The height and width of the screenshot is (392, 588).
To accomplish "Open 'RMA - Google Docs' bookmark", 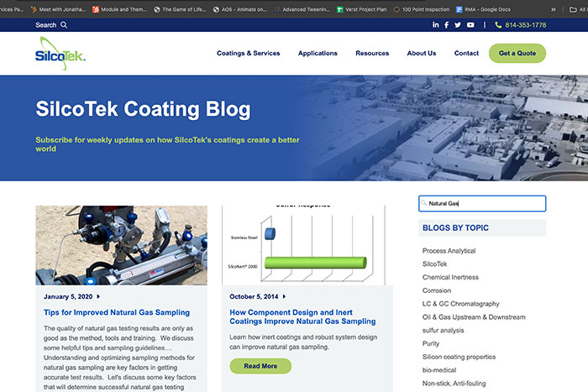I will pyautogui.click(x=483, y=9).
